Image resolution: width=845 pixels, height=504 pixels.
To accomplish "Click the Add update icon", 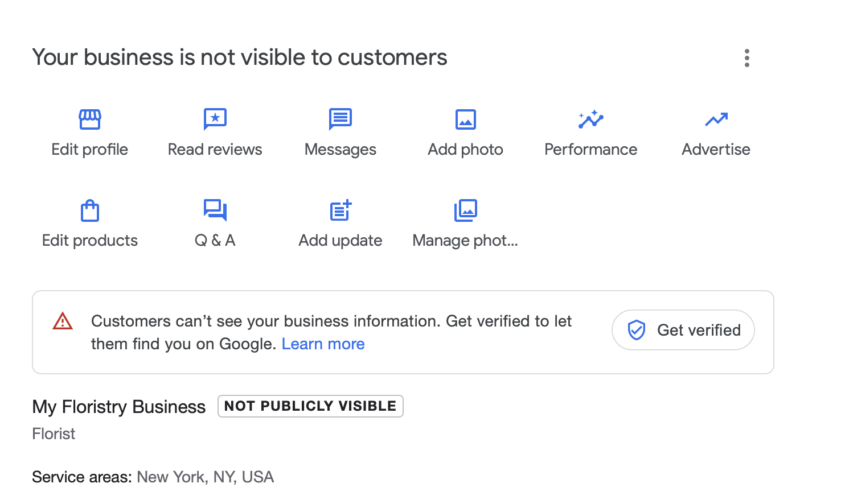I will point(340,210).
